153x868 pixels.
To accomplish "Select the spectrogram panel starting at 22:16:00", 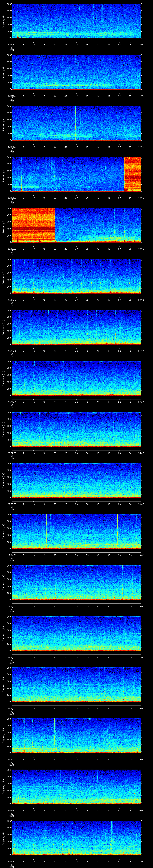I will tap(76, 123).
